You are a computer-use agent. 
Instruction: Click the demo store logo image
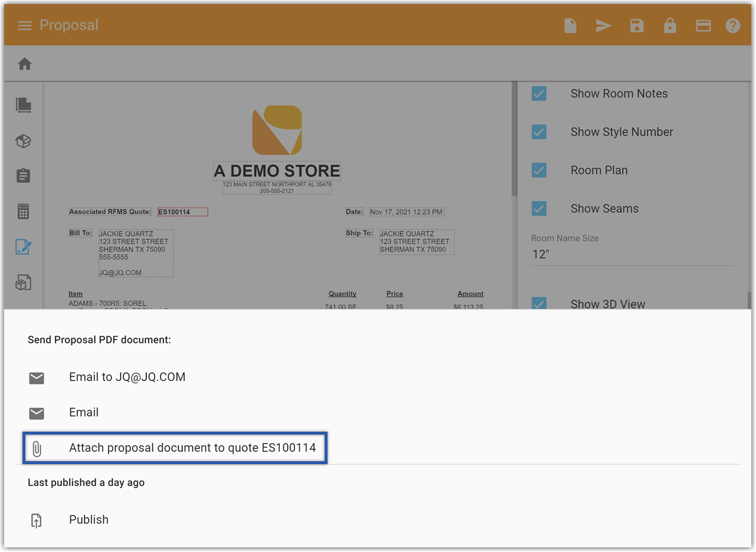[277, 130]
